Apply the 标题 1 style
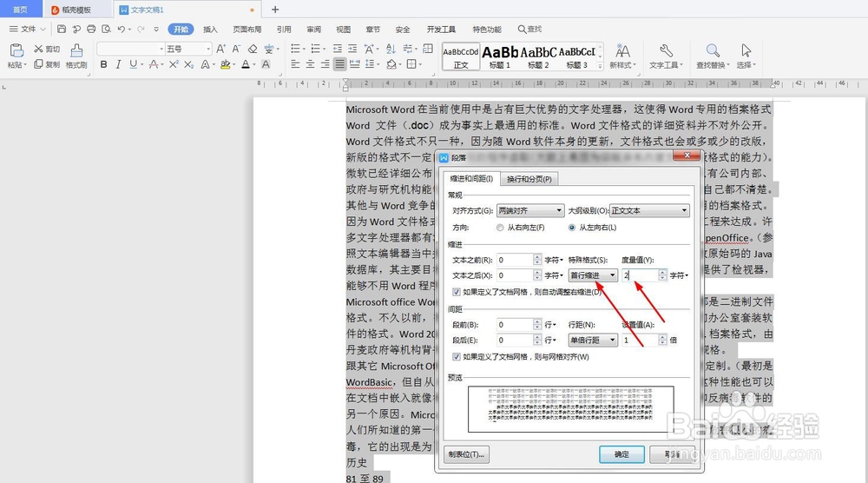Screen dimensions: 868x483 point(500,56)
